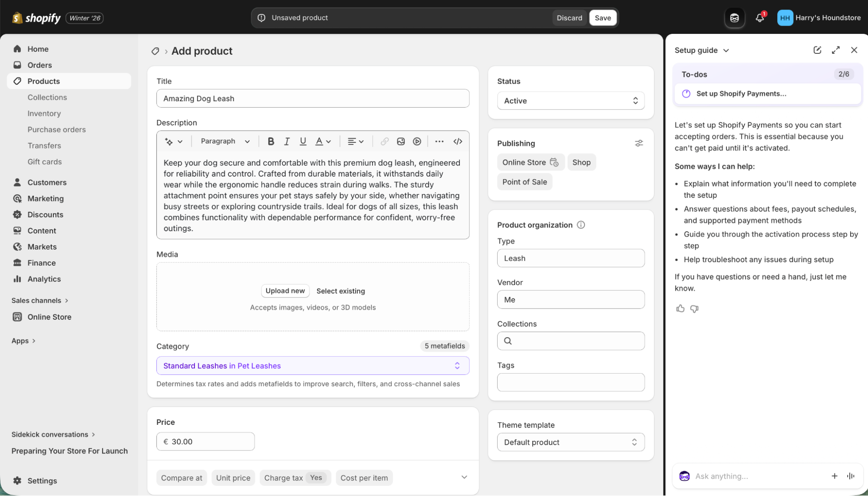
Task: Open the Status dropdown showing Active
Action: pyautogui.click(x=571, y=101)
